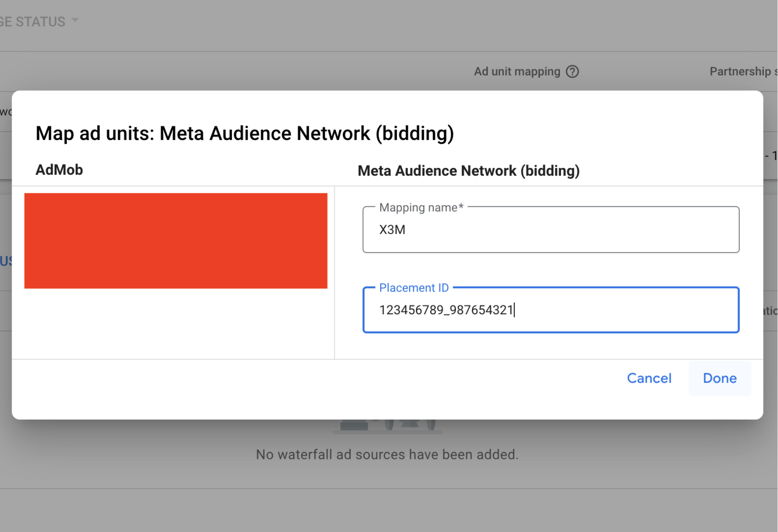Click the 'Ad unit mapping' column header
This screenshot has height=532, width=778.
pos(517,71)
